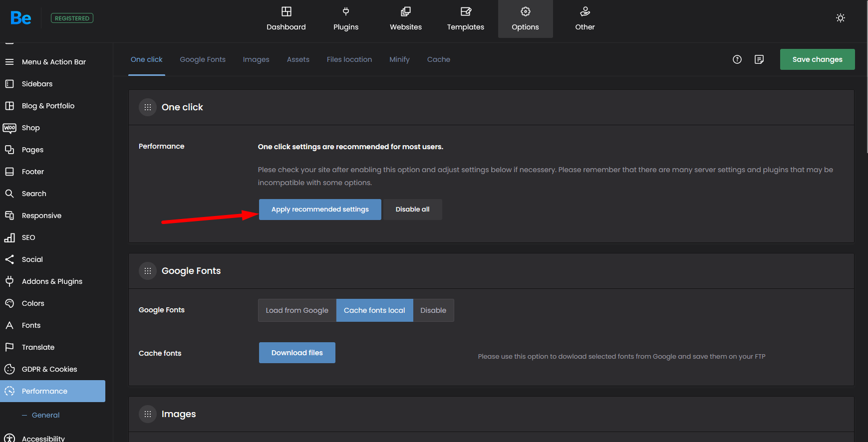
Task: Open Blog & Portfolio settings
Action: tap(53, 106)
